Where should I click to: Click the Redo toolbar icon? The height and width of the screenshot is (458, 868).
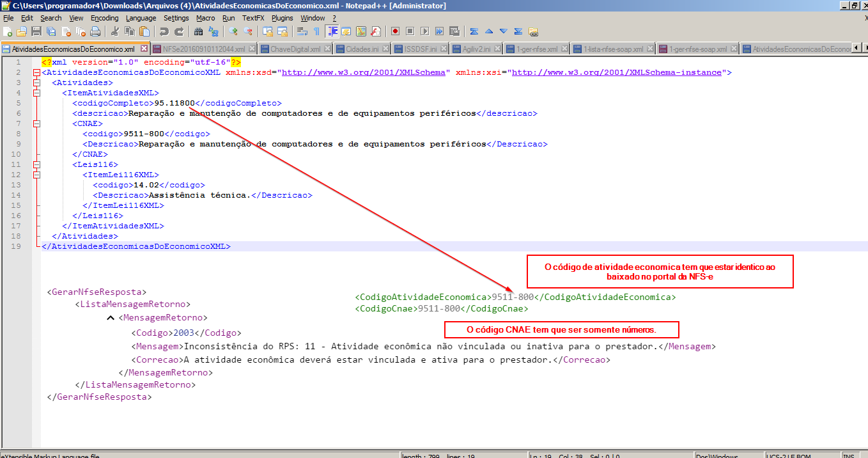[x=179, y=31]
